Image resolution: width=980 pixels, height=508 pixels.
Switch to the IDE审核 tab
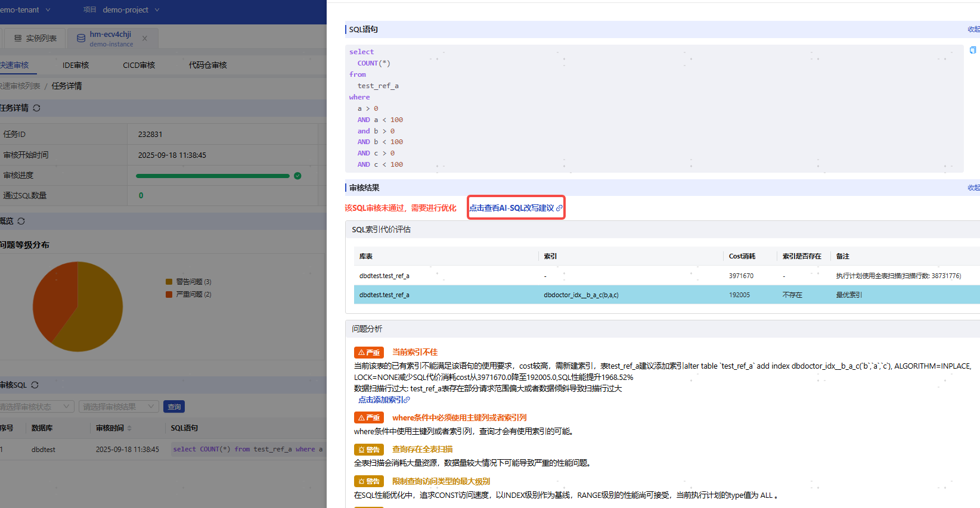[x=76, y=65]
